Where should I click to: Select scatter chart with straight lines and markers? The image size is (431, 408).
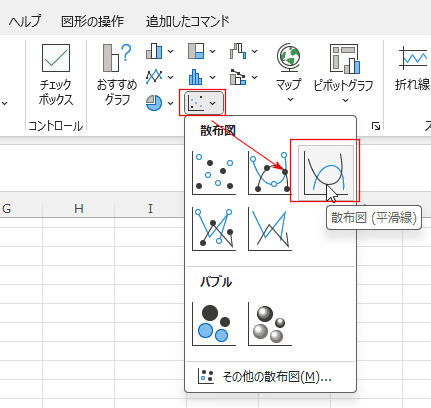coord(214,229)
